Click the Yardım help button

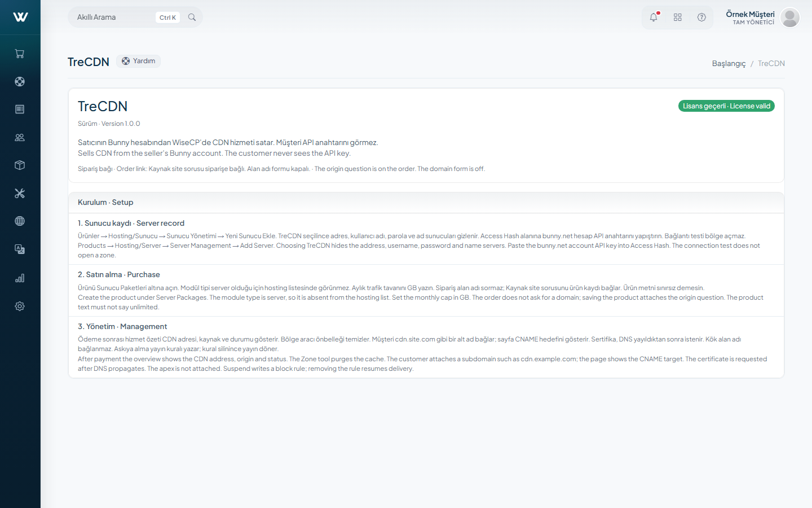point(138,61)
